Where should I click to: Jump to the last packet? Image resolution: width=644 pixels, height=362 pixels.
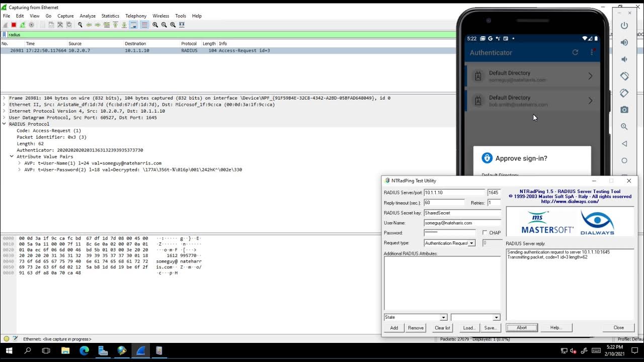(x=124, y=25)
